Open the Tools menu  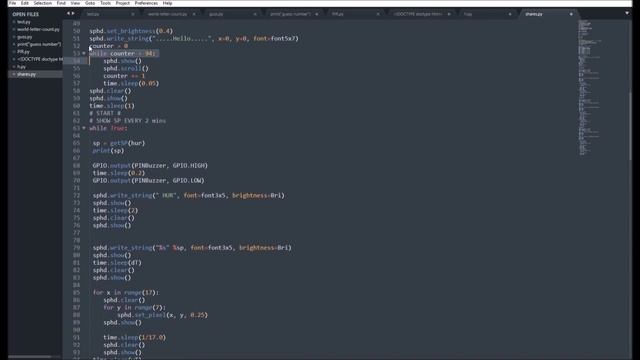point(105,3)
